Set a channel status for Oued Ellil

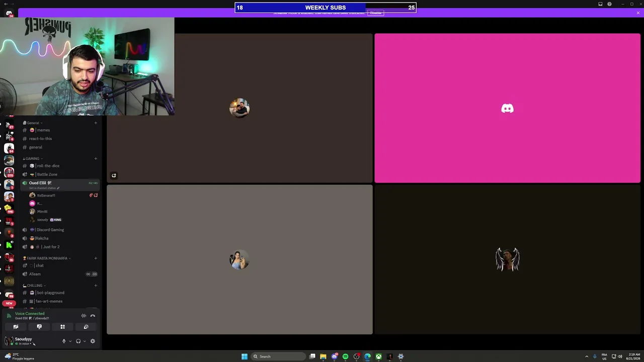tap(44, 188)
